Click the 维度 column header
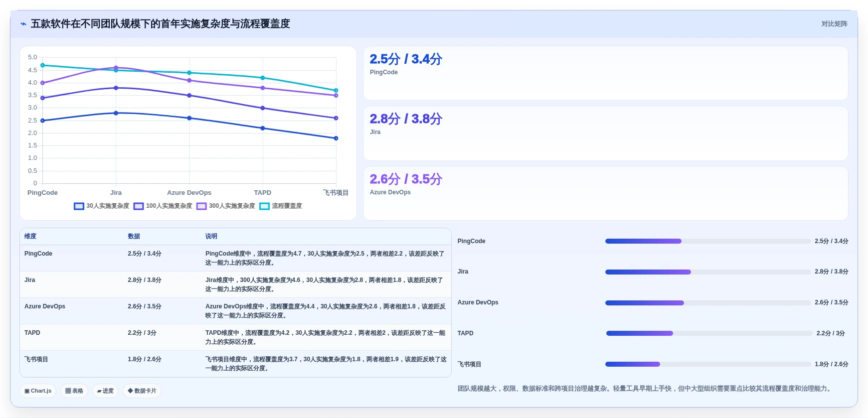 click(30, 236)
